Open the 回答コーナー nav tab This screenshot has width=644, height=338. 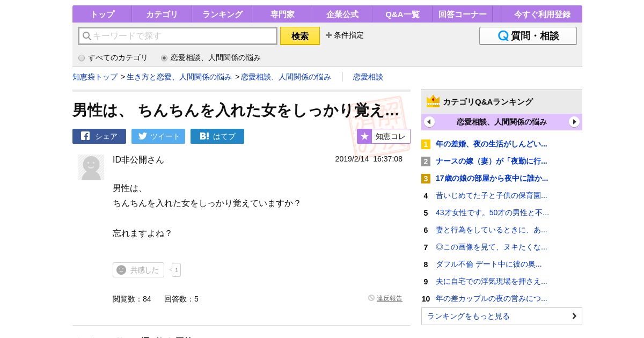(x=462, y=14)
